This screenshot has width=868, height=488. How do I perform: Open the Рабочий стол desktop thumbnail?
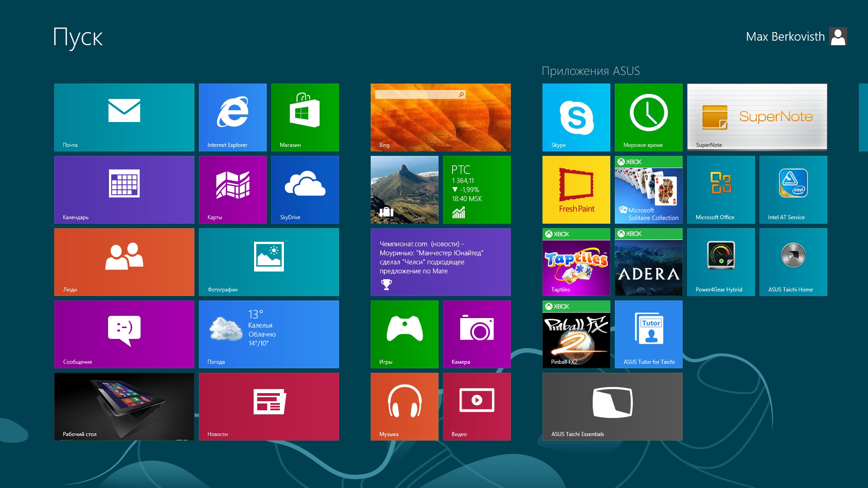pyautogui.click(x=124, y=406)
